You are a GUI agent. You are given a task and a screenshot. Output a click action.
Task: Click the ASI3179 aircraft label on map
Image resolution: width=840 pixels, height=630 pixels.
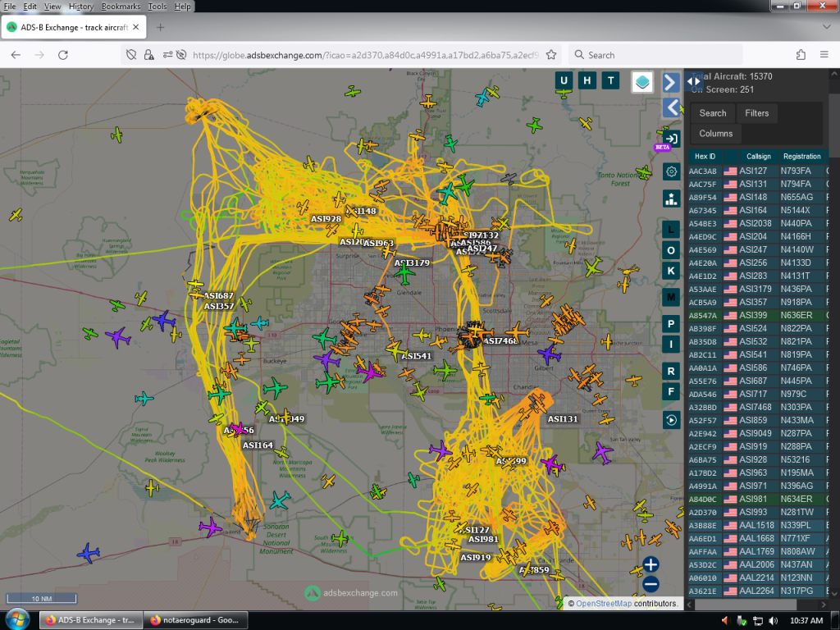click(x=412, y=263)
